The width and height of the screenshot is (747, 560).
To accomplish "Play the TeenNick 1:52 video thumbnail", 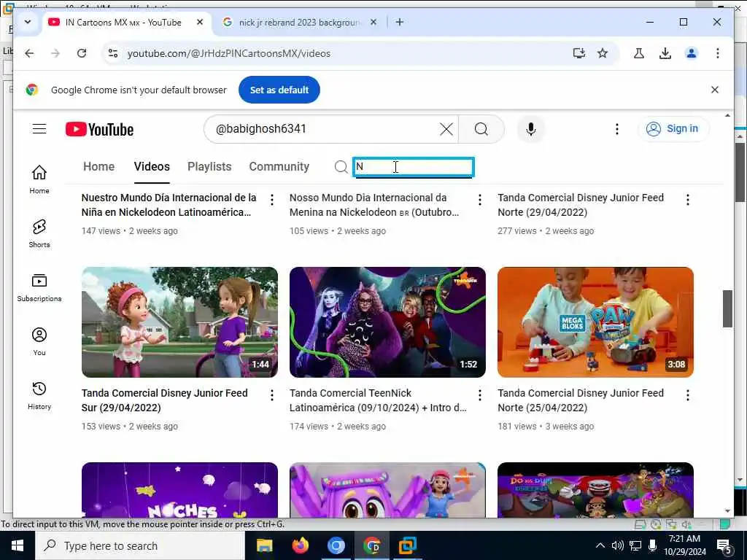I will pos(387,322).
